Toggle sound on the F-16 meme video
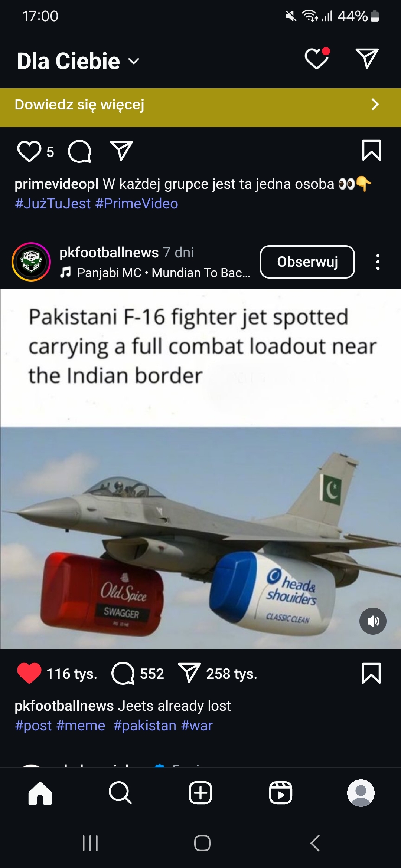Image resolution: width=401 pixels, height=868 pixels. click(x=373, y=621)
